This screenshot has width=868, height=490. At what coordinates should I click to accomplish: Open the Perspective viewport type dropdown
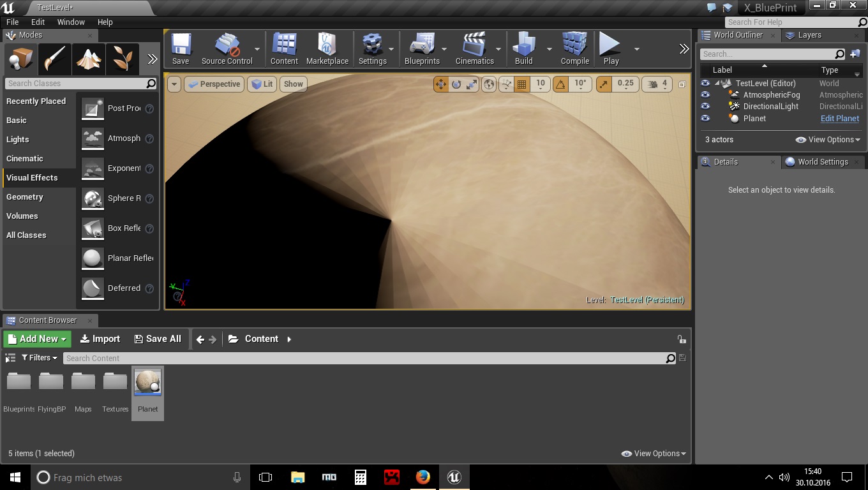point(214,84)
